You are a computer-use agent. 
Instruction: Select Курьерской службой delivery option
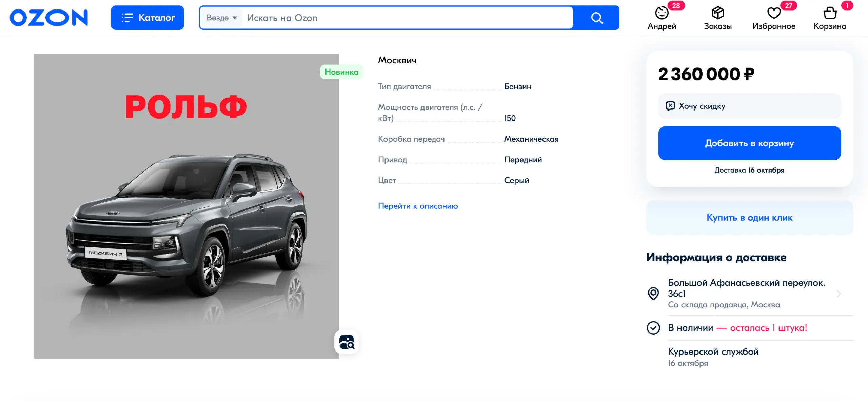pyautogui.click(x=713, y=352)
